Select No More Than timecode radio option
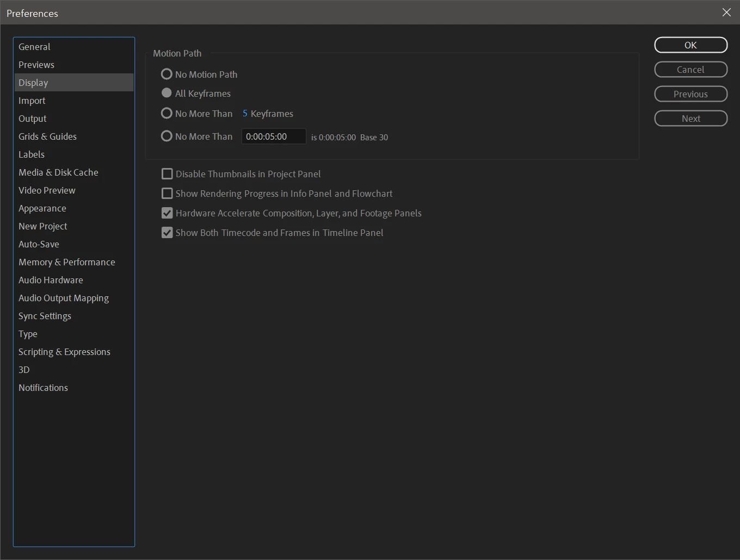The height and width of the screenshot is (560, 740). 166,136
